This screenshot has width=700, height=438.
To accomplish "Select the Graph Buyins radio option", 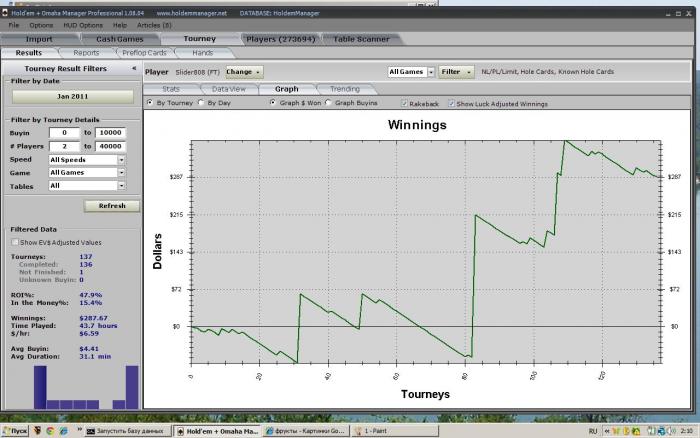I will (x=329, y=103).
